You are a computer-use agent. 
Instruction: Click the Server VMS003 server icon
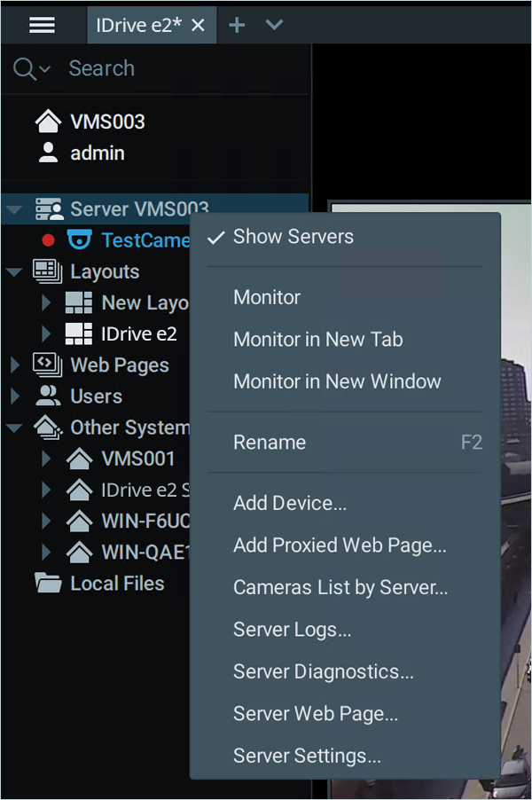[48, 210]
